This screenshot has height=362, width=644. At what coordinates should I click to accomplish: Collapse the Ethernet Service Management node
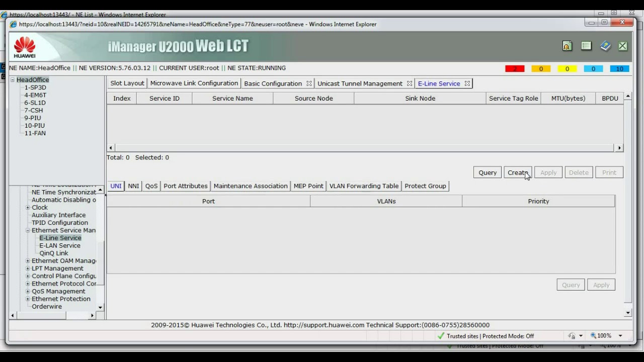coord(28,230)
